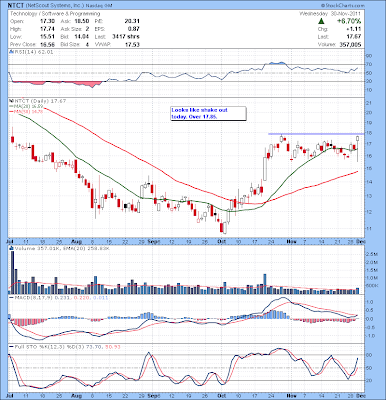Click the NetScout Systems, Inc. company name
The width and height of the screenshot is (386, 400).
tap(55, 6)
